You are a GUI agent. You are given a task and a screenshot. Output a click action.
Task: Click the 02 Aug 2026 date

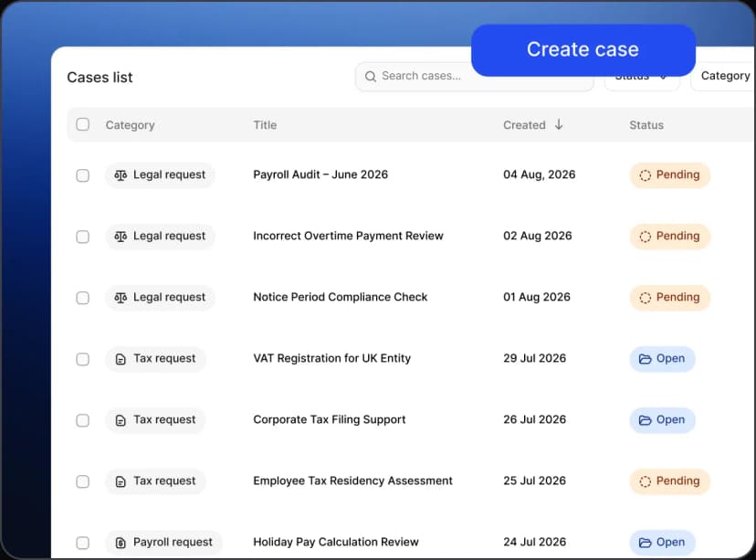(538, 236)
